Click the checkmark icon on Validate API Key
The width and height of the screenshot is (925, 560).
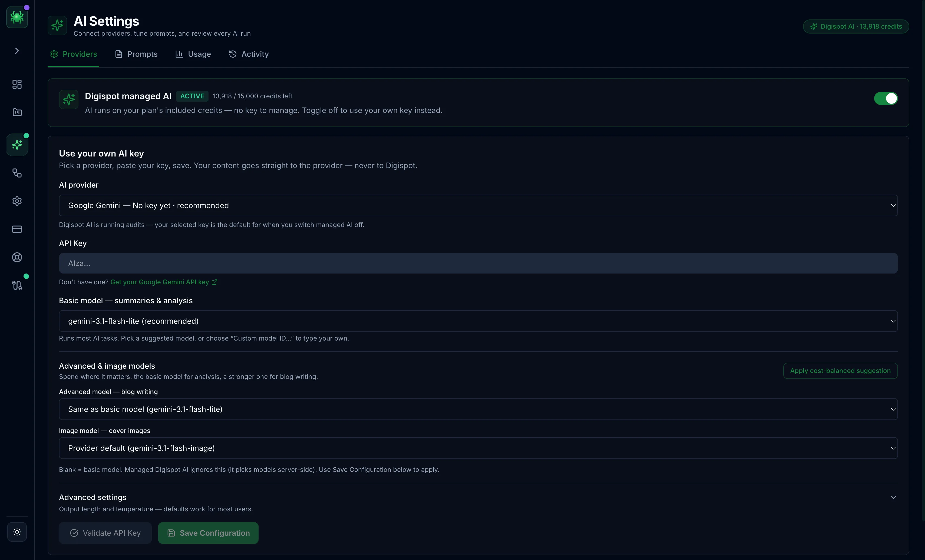pyautogui.click(x=74, y=533)
